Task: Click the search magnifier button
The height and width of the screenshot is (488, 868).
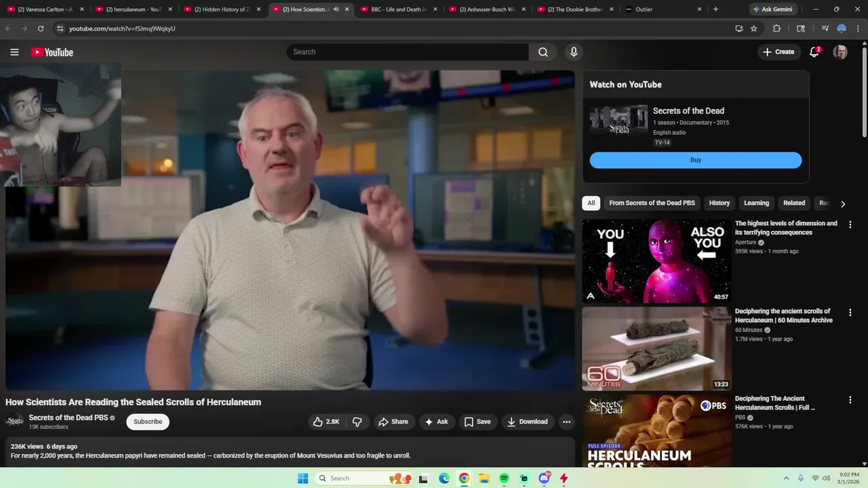Action: pos(543,52)
